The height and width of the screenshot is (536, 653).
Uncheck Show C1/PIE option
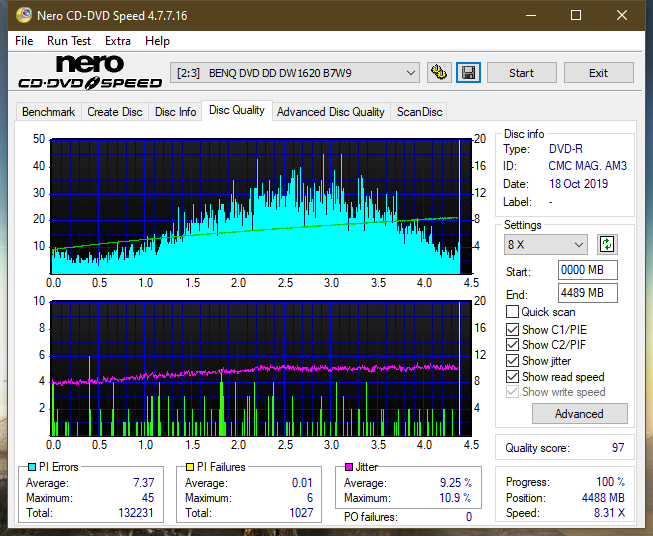(x=512, y=329)
